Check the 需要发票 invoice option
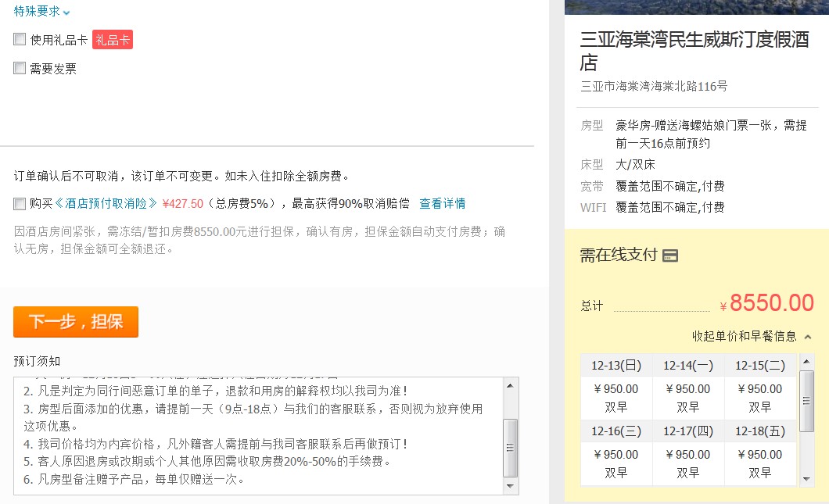 (20, 69)
